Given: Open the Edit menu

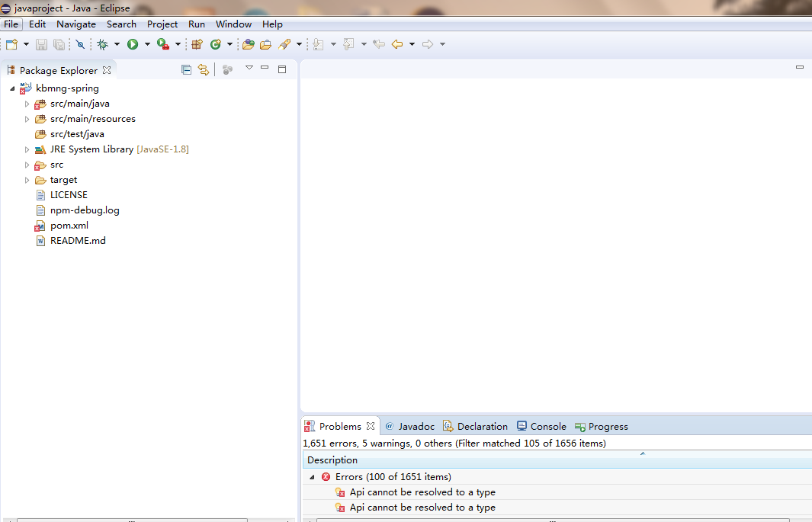Looking at the screenshot, I should 37,24.
